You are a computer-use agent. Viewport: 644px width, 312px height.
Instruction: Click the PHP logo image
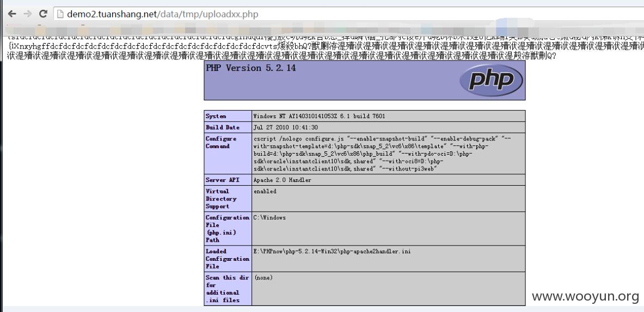(x=492, y=81)
